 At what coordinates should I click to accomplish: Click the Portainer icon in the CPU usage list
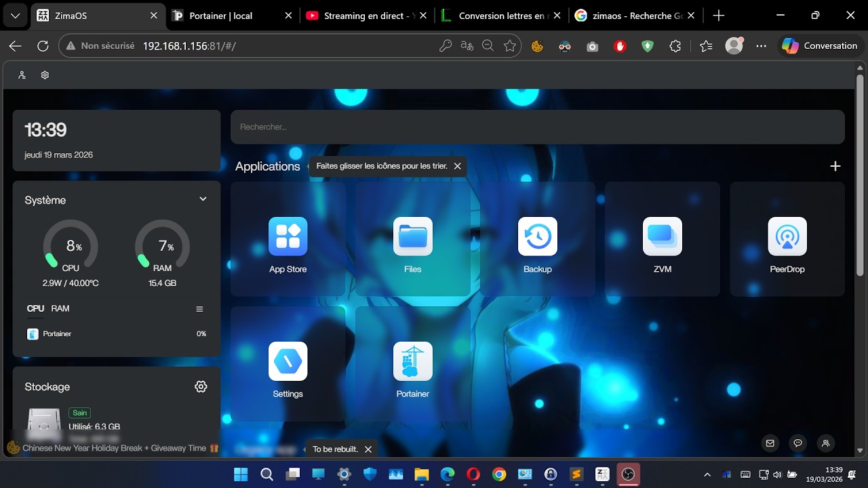point(33,333)
